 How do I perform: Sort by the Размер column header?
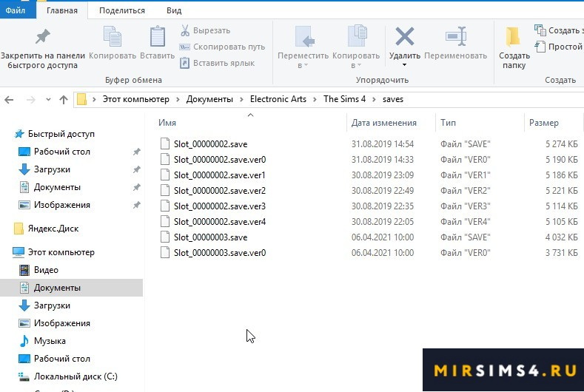click(544, 123)
